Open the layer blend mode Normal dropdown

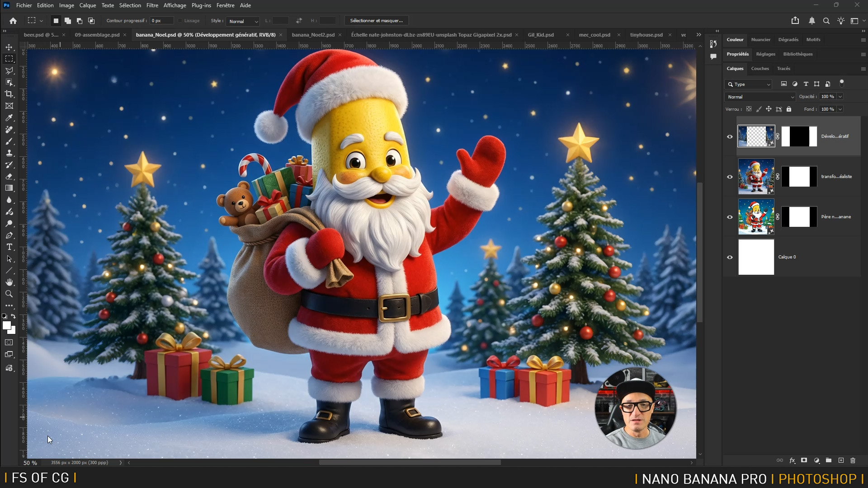[x=760, y=97]
